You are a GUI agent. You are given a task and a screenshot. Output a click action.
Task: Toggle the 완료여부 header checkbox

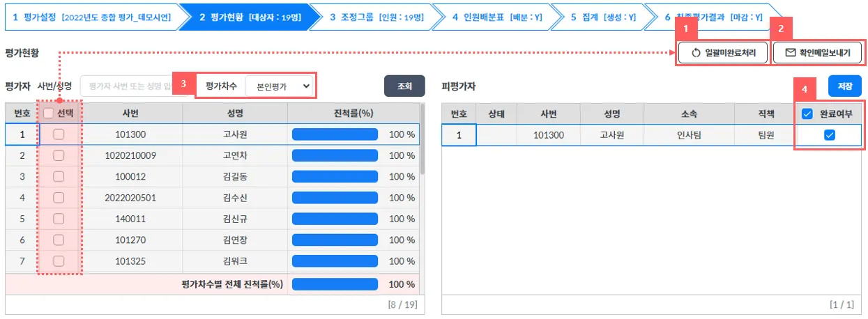[807, 114]
